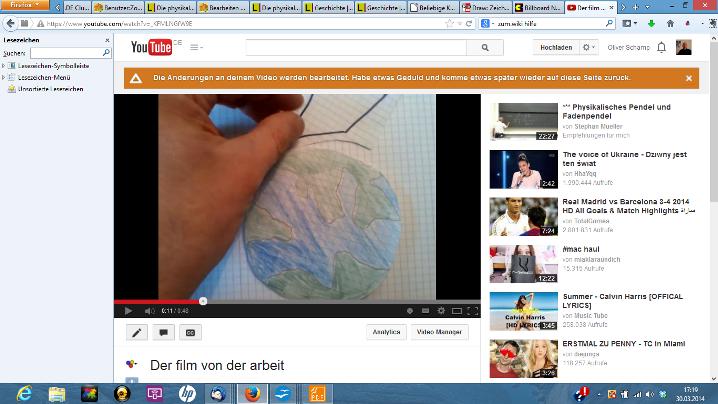Toggle video subtitles icon in player
The height and width of the screenshot is (404, 718).
click(424, 311)
